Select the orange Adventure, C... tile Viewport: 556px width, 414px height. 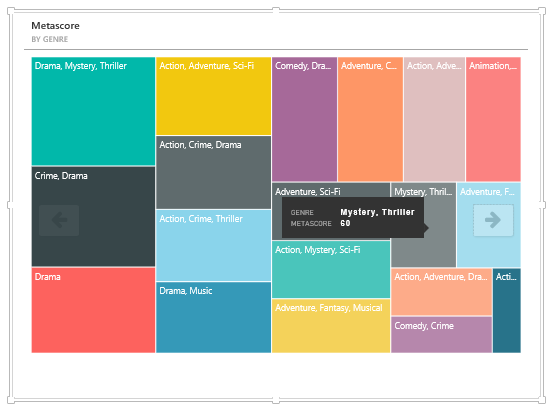click(370, 119)
